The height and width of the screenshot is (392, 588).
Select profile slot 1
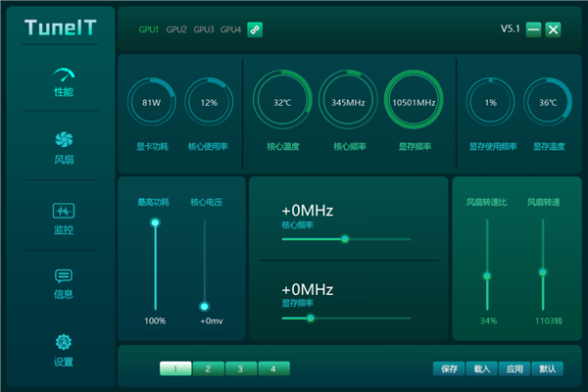[x=175, y=368]
